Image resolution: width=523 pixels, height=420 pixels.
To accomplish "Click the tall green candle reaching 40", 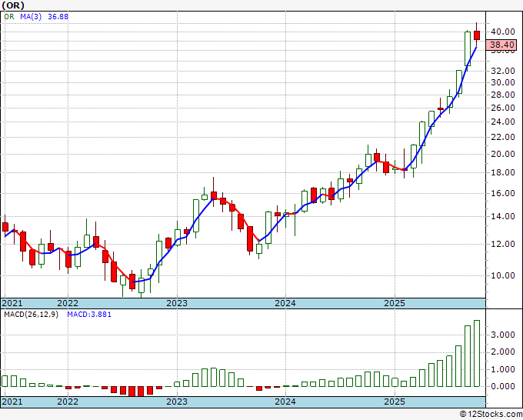I will click(468, 48).
